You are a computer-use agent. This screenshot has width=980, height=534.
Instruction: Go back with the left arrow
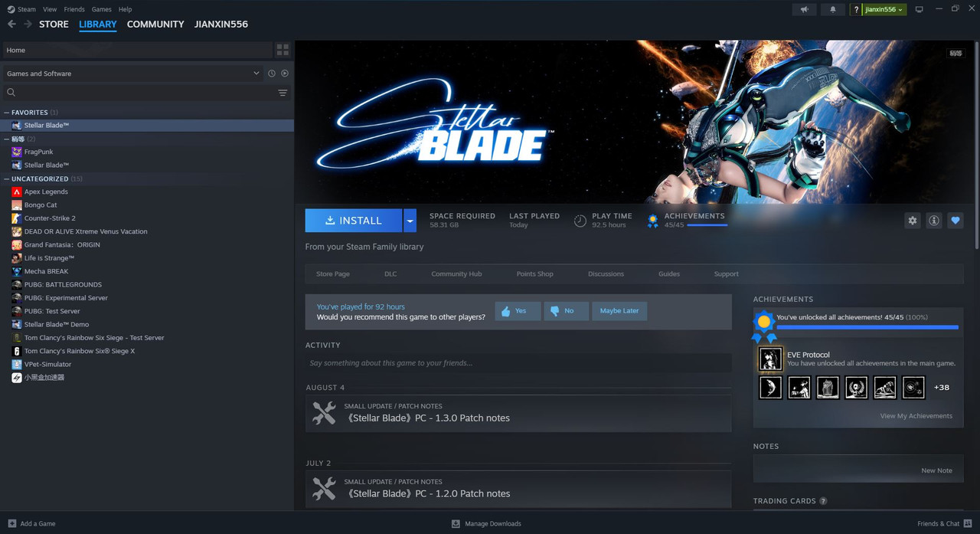pyautogui.click(x=11, y=25)
